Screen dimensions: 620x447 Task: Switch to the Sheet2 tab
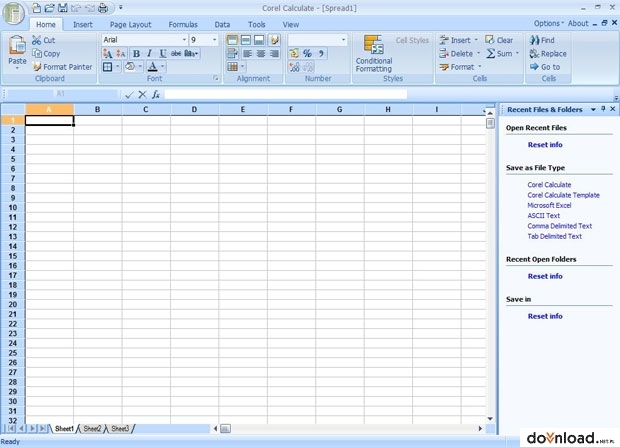pos(92,428)
